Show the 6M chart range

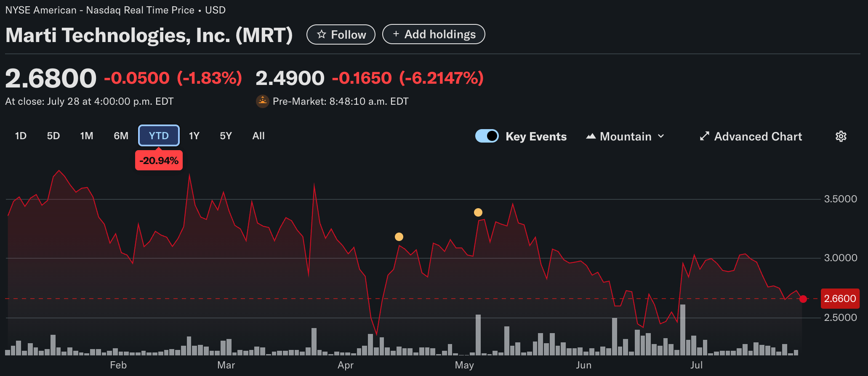pos(121,136)
